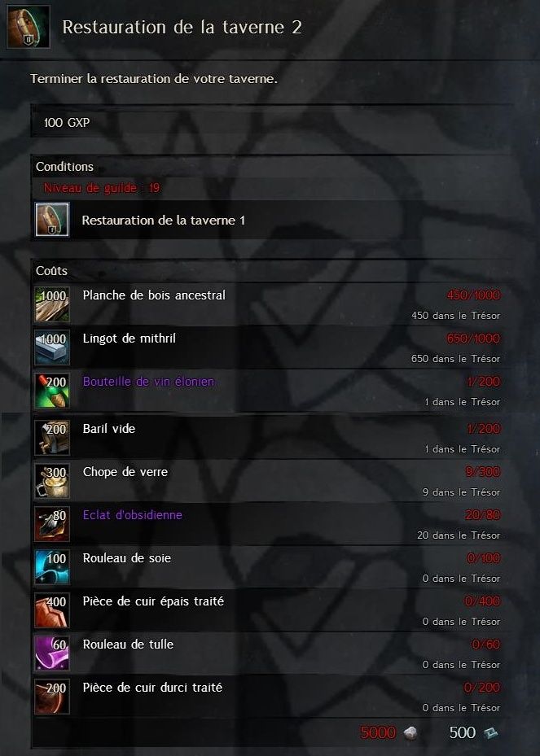Viewport: 540px width, 756px height.
Task: Click the Eclat d'obsidienne purple item name
Action: coord(132,515)
